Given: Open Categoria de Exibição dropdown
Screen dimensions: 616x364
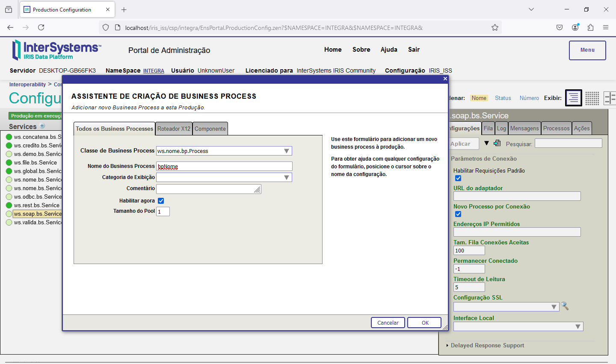Looking at the screenshot, I should click(x=287, y=177).
